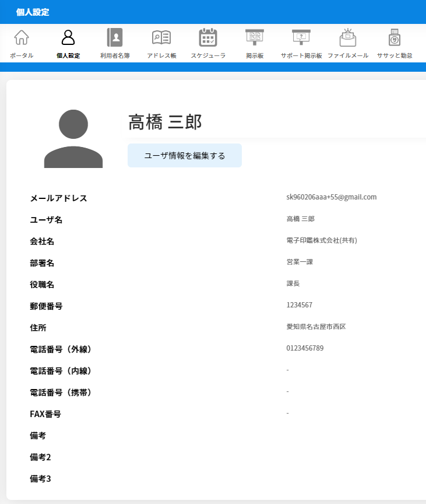426x504 pixels.
Task: Click the phone number 0123456789
Action: [x=305, y=348]
